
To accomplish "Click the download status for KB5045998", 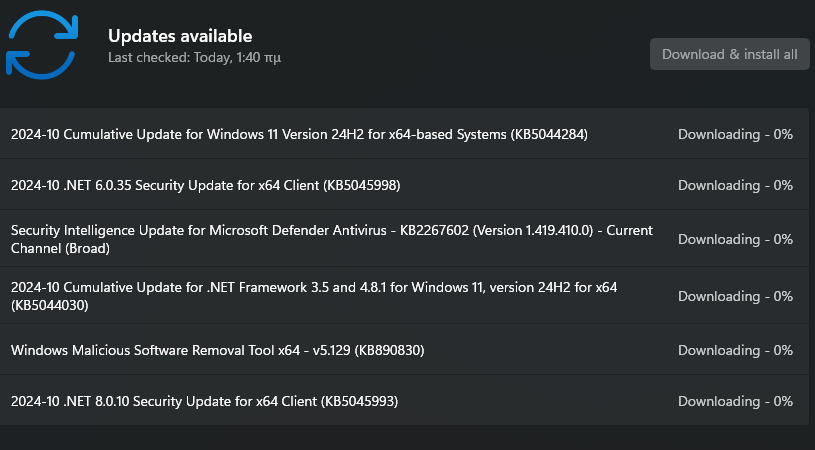I will (x=735, y=185).
